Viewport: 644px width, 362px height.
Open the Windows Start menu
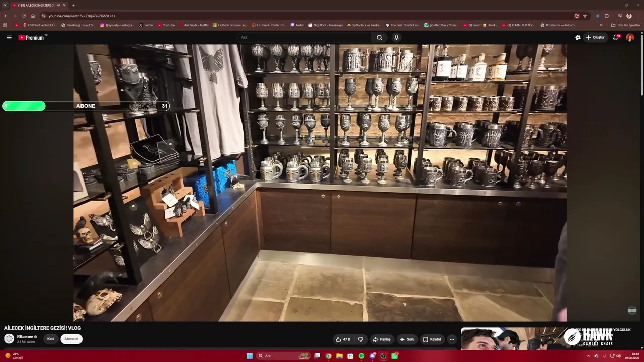250,356
